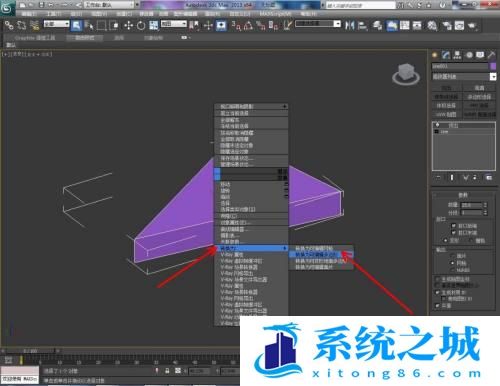
Task: Select the Mesh output radio button
Action: [453, 263]
